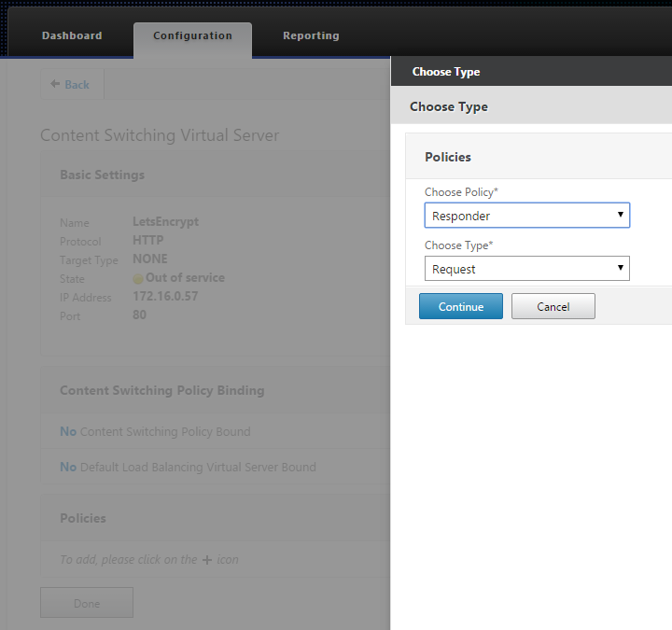
Task: Open No Content Switching Policy Bound link
Action: 155,432
